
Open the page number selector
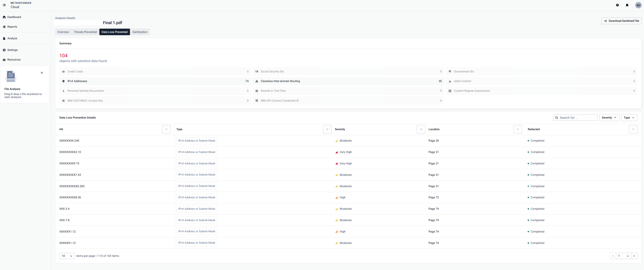click(x=623, y=256)
